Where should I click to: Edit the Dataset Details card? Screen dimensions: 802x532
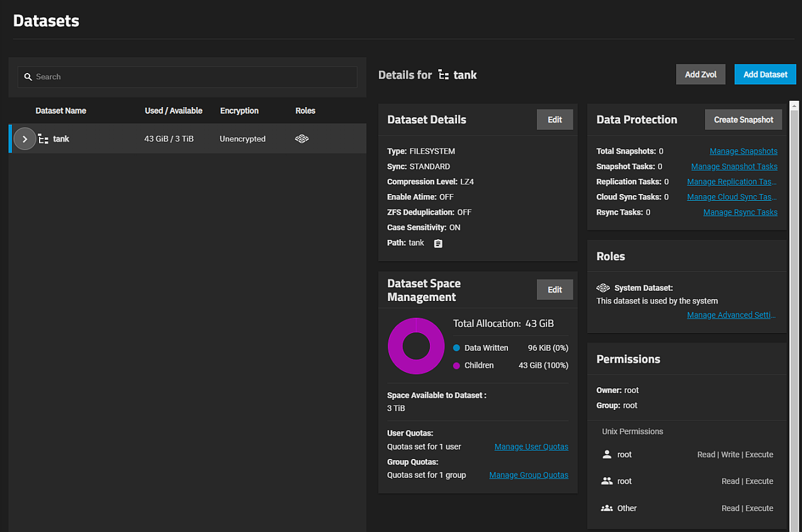coord(555,120)
